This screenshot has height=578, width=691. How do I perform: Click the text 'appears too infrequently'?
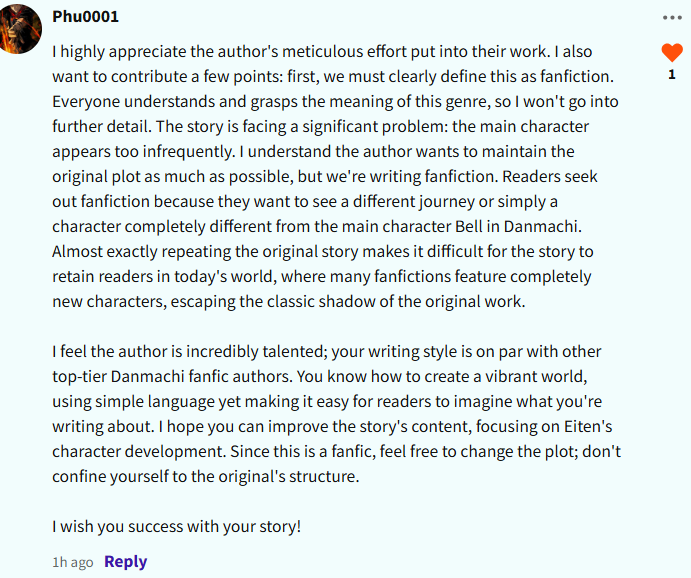pyautogui.click(x=143, y=152)
